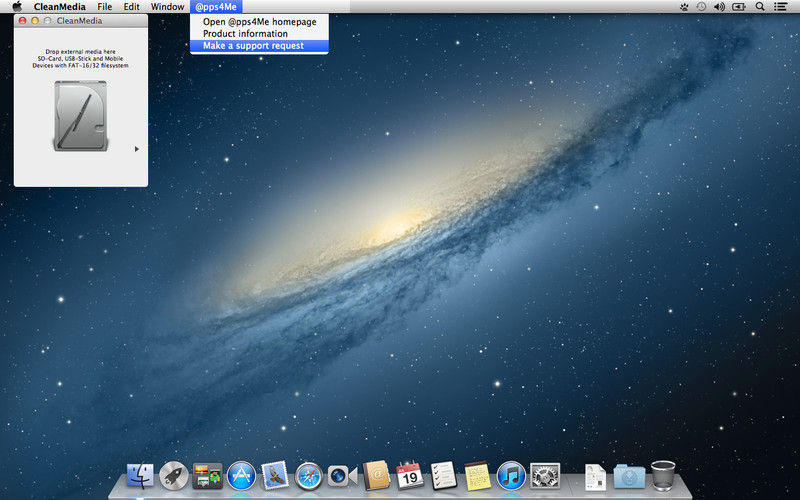800x500 pixels.
Task: Click the volume speaker icon
Action: pos(719,7)
